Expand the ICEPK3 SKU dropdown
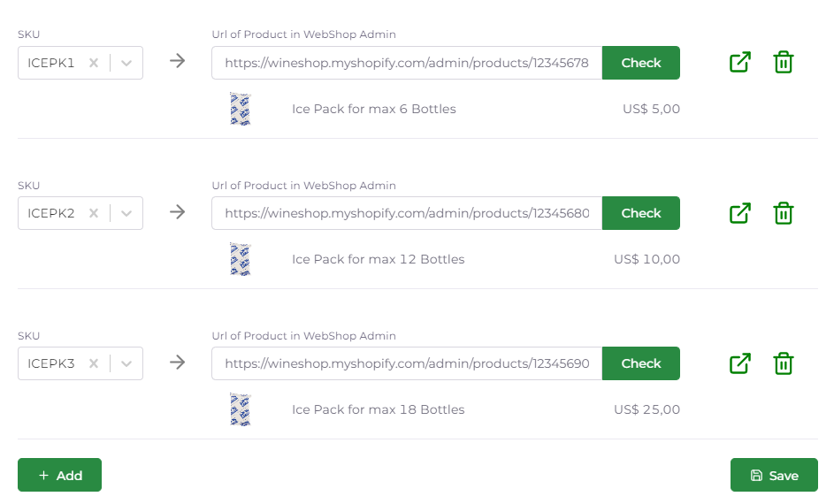Image resolution: width=834 pixels, height=504 pixels. pyautogui.click(x=126, y=363)
